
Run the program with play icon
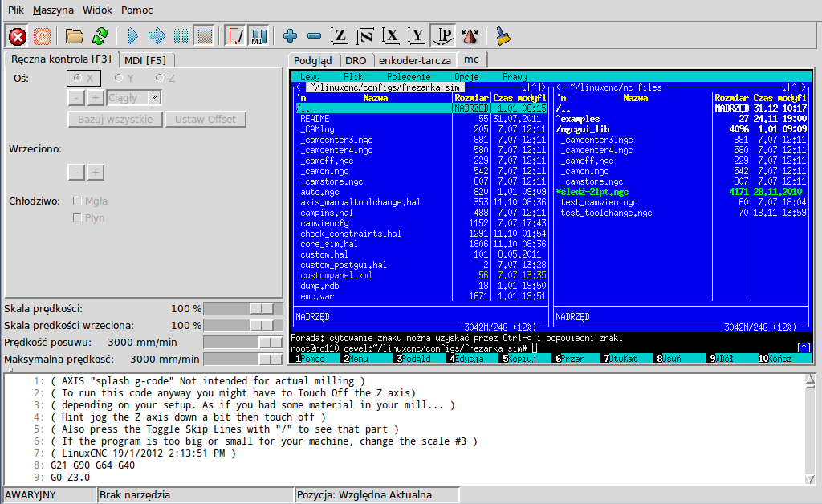click(132, 36)
